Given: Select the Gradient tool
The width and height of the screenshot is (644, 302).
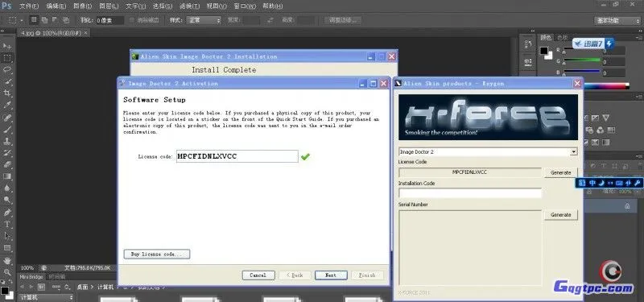Looking at the screenshot, I should [7, 176].
